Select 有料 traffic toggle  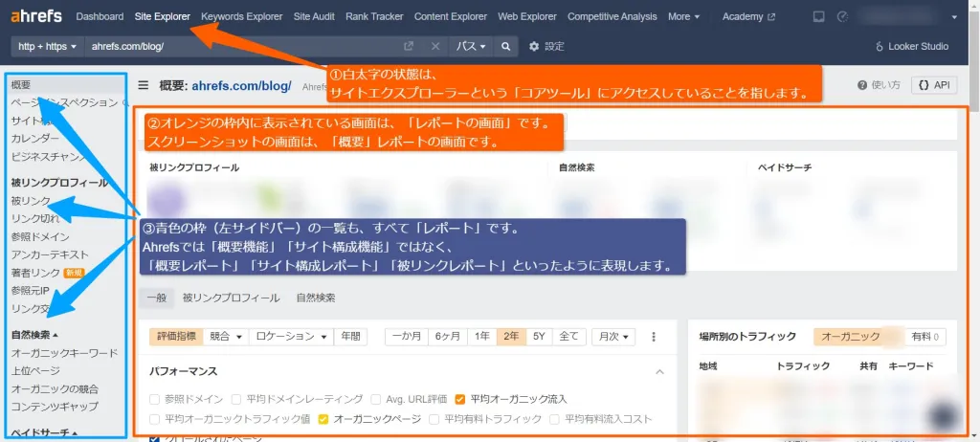(925, 337)
